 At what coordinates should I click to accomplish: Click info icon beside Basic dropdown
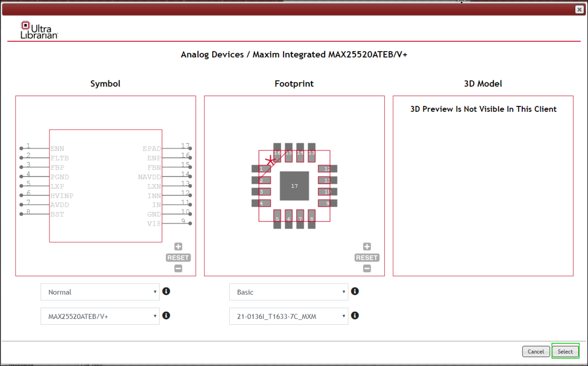point(355,291)
